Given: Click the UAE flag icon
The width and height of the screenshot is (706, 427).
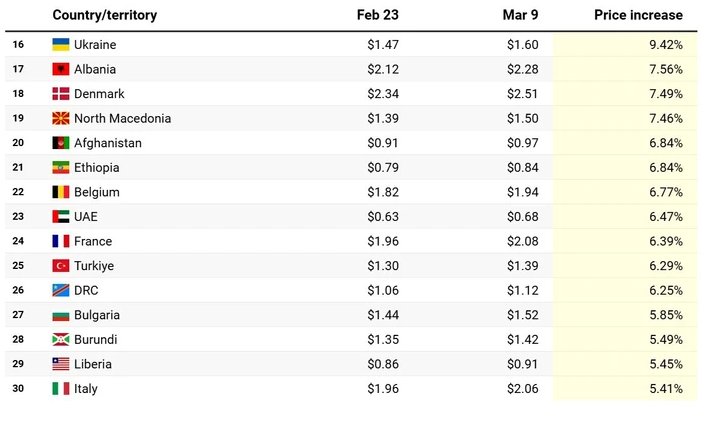Looking at the screenshot, I should coord(61,217).
